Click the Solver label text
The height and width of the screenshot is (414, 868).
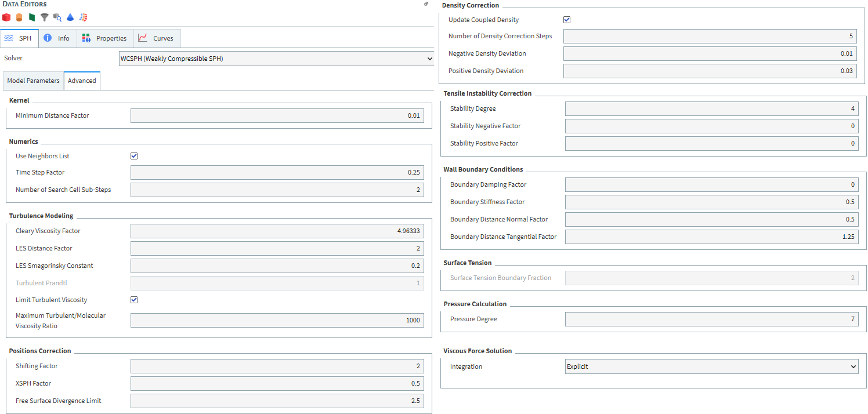(x=13, y=58)
